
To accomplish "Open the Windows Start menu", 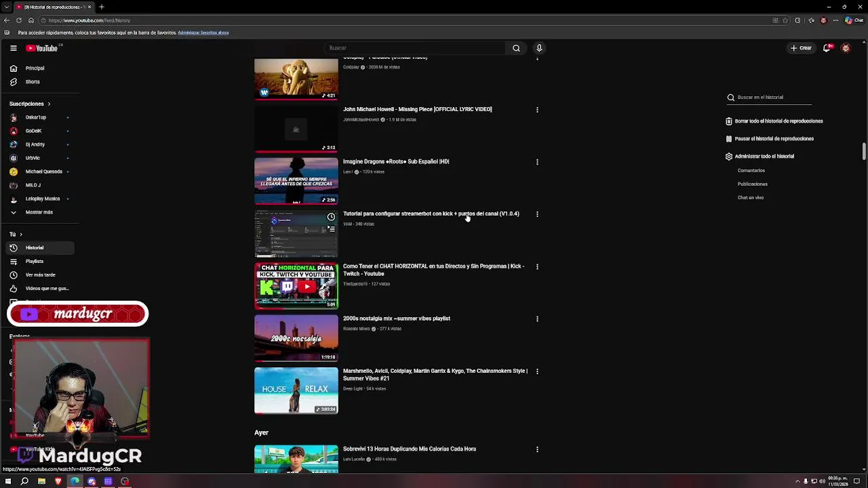I will click(8, 481).
